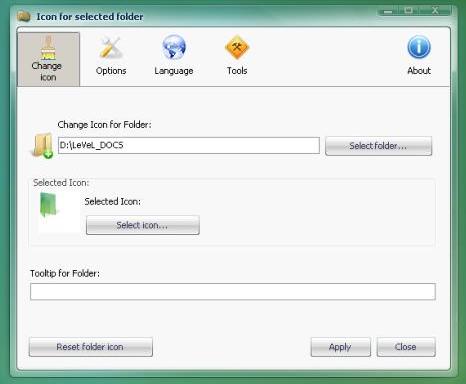Click the folder icon with green plus
The image size is (466, 384).
(43, 146)
